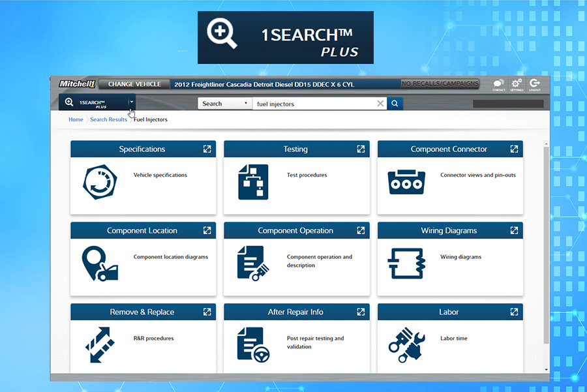The width and height of the screenshot is (587, 392).
Task: Click the magnifier search submit button
Action: [395, 104]
